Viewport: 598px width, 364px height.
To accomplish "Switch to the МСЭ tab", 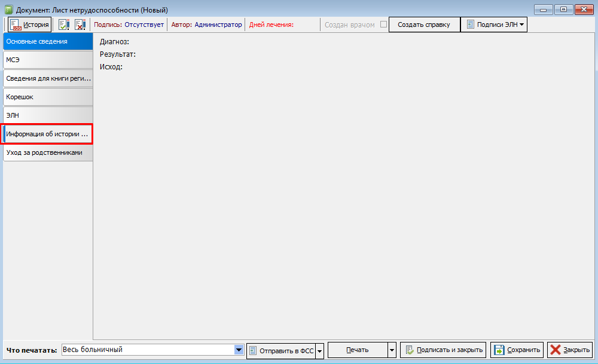I will (48, 60).
